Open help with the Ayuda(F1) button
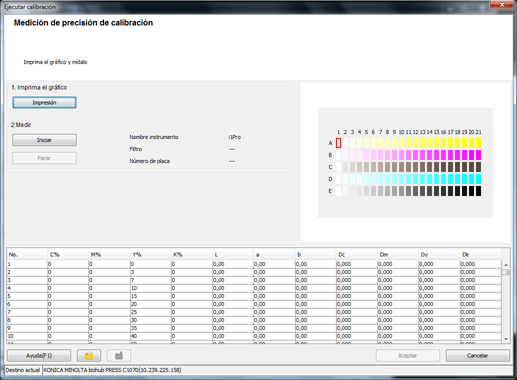 pyautogui.click(x=39, y=356)
